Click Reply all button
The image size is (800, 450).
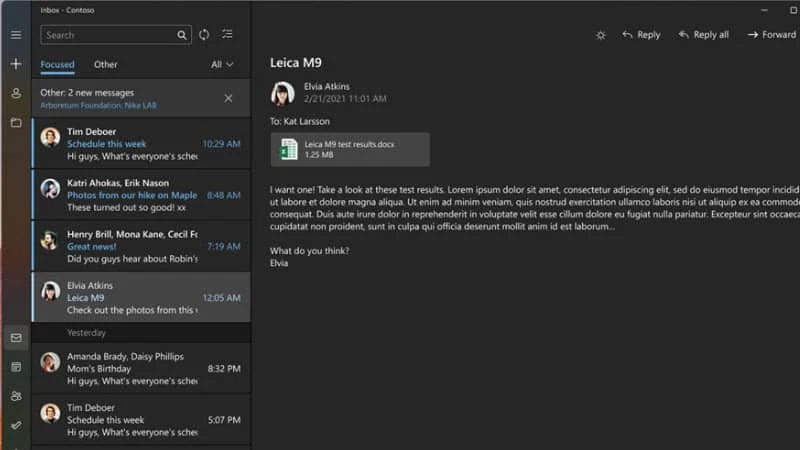pos(704,35)
